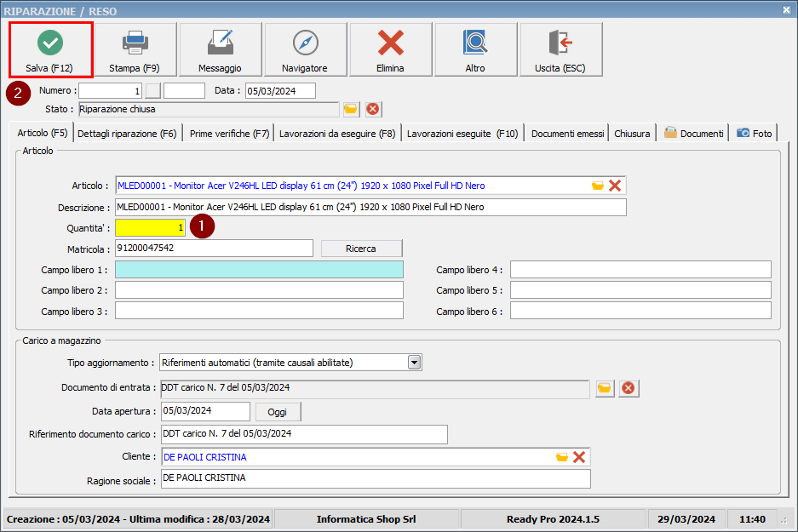
Task: Edit the Data field showing 05/03/2024
Action: tap(280, 91)
